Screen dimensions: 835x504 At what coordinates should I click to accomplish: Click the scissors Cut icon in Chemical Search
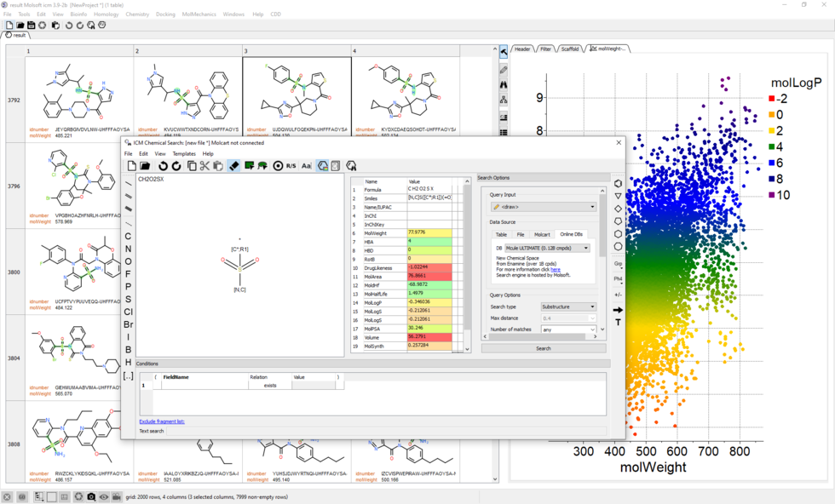(204, 166)
